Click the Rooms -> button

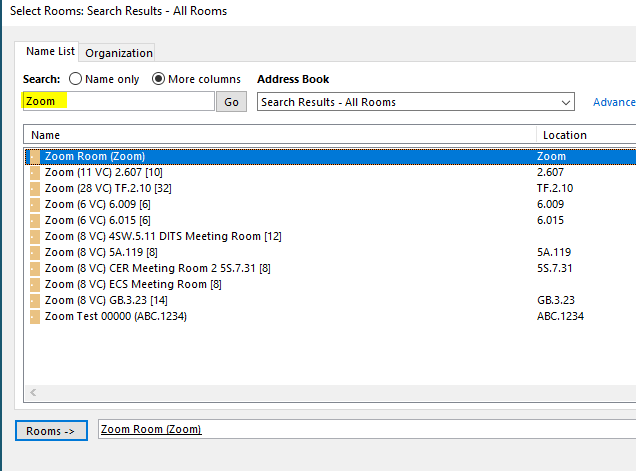coord(51,431)
